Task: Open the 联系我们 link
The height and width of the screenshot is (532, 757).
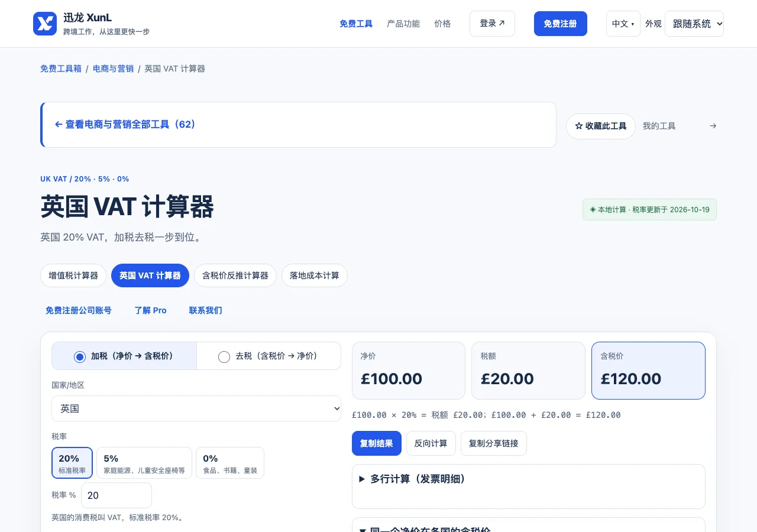Action: (206, 310)
